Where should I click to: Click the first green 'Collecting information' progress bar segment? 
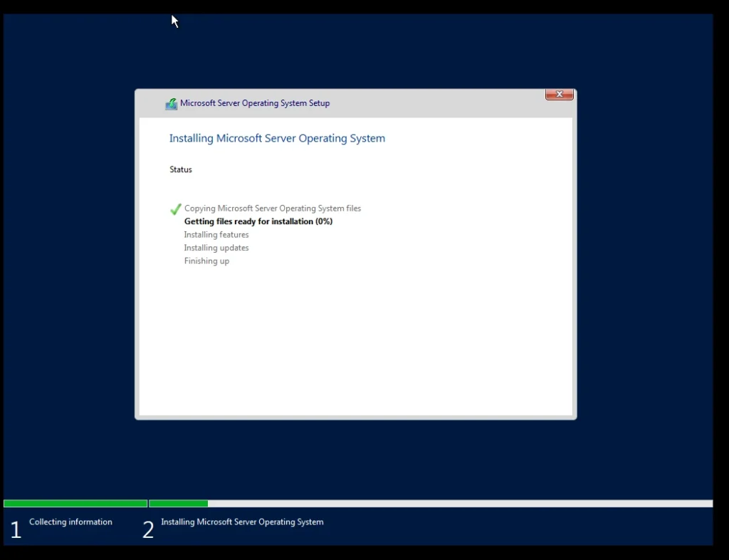tap(75, 503)
